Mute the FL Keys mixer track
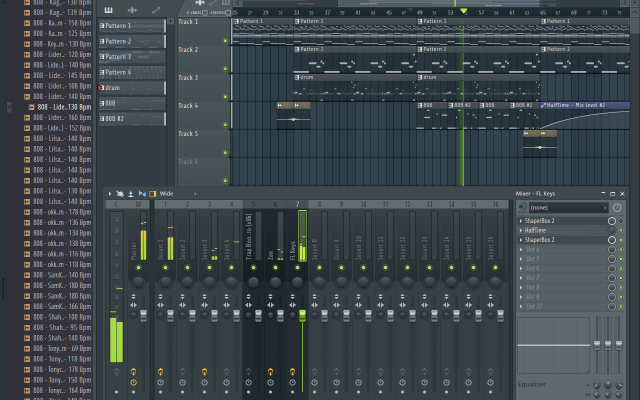Viewport: 640px width, 400px height. point(297,268)
